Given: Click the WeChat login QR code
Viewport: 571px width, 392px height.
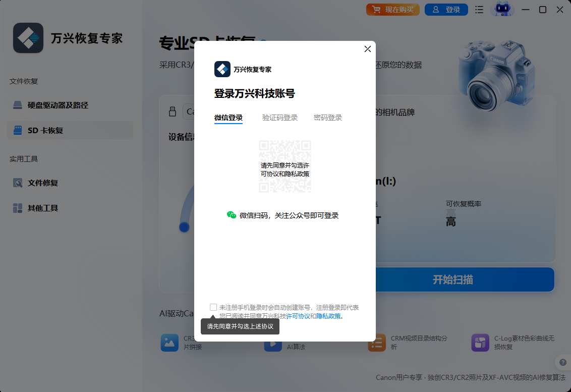Looking at the screenshot, I should [285, 167].
